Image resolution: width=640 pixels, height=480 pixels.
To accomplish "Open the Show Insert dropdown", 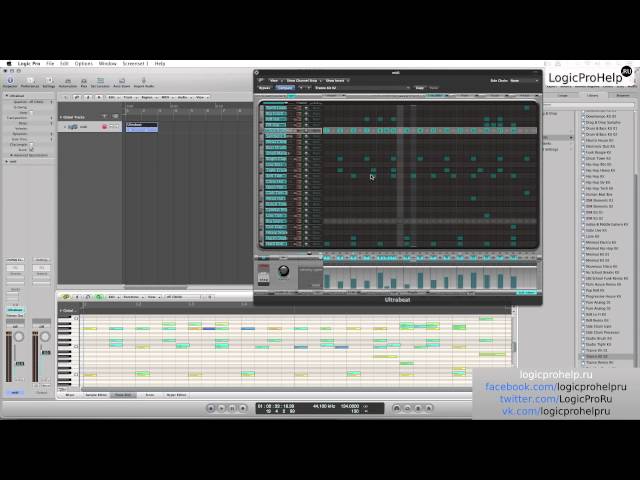I will coord(337,81).
